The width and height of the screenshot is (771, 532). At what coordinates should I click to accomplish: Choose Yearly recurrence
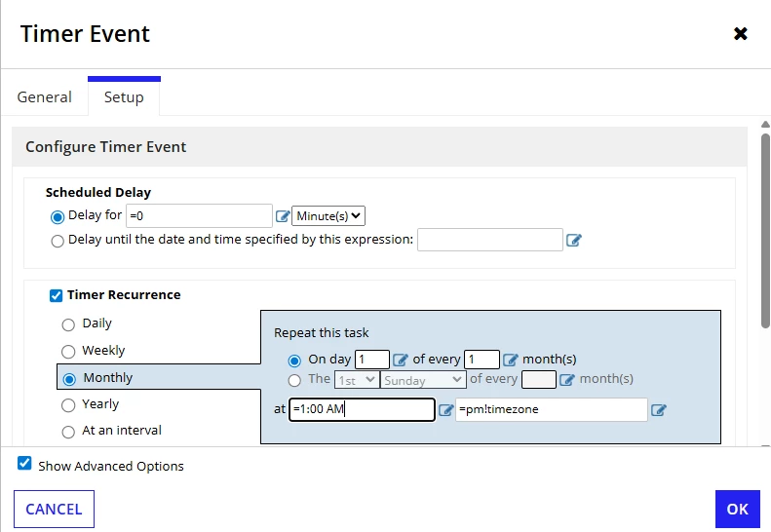tap(68, 405)
